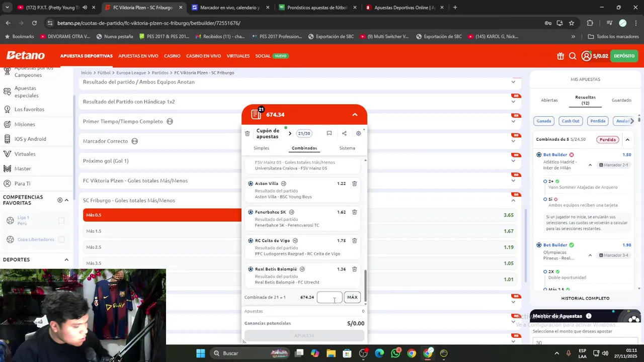Select Más 0.5 odds 3.65
Image resolution: width=644 pixels, height=362 pixels.
tap(300, 215)
